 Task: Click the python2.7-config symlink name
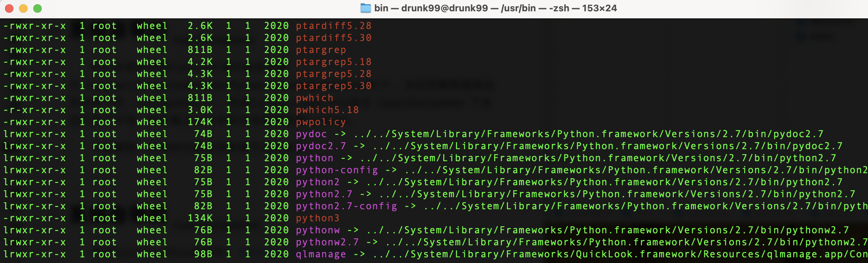[x=346, y=206]
